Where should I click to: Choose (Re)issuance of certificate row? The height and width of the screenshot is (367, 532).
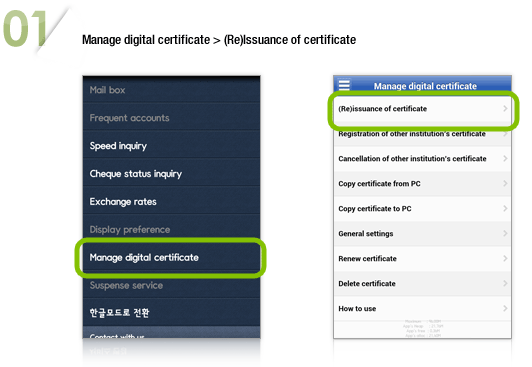tap(422, 109)
